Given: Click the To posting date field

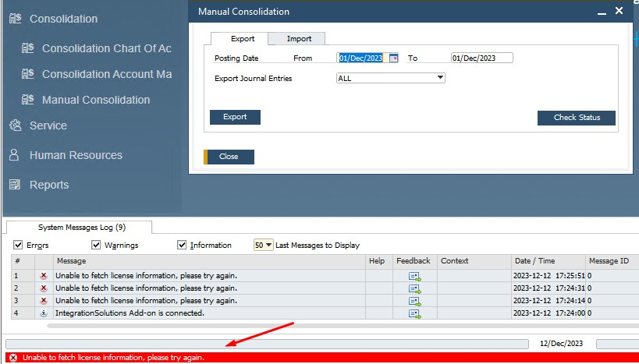Looking at the screenshot, I should (481, 58).
